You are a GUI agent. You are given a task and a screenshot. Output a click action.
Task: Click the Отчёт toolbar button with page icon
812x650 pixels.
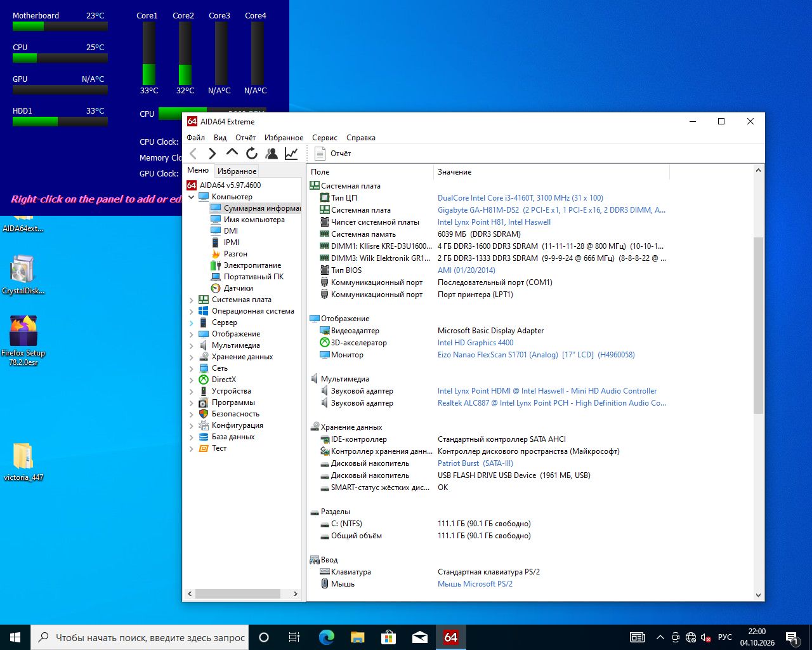[x=333, y=154]
